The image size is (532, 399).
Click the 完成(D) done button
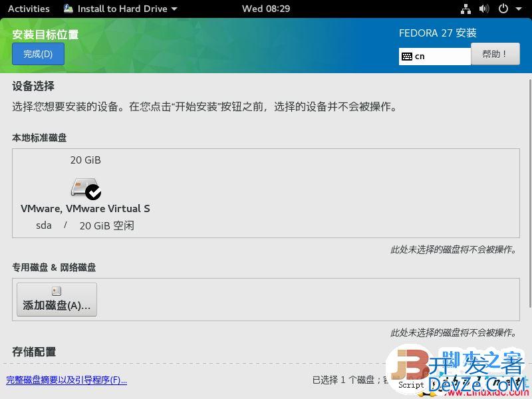click(38, 54)
